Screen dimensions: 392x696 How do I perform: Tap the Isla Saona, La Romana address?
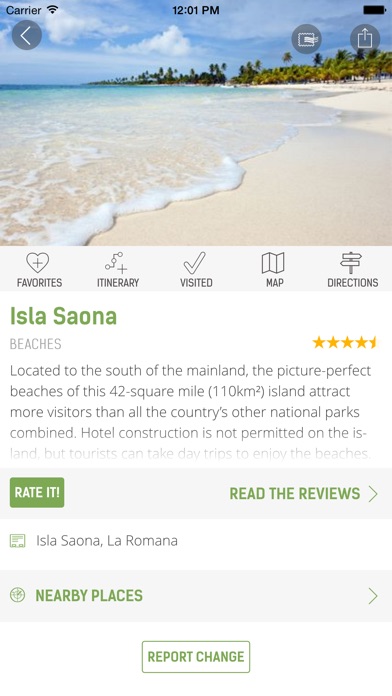click(x=107, y=541)
